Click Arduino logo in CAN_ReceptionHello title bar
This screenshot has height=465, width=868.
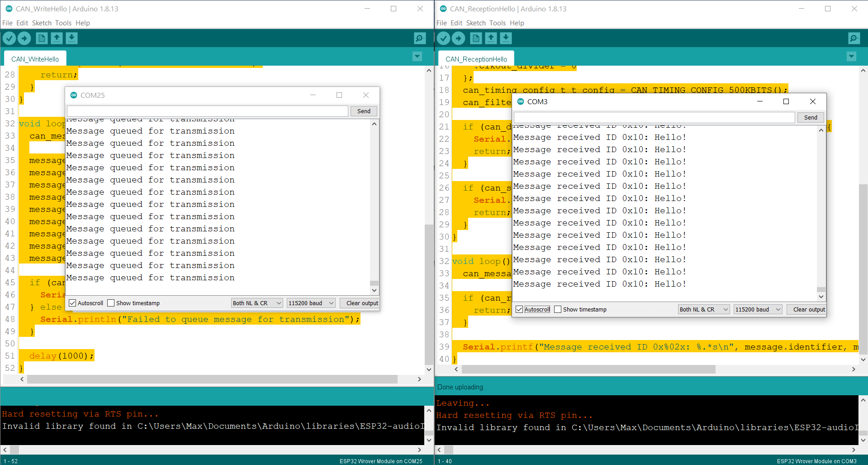click(443, 9)
